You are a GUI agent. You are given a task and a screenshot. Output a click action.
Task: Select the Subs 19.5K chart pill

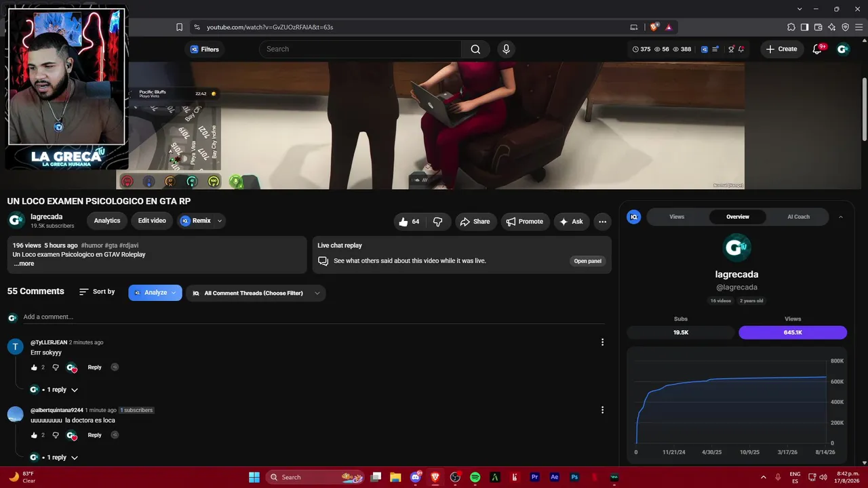[681, 333]
